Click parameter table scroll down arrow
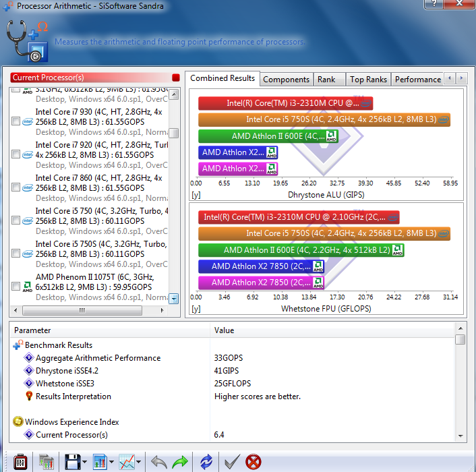 tap(460, 436)
